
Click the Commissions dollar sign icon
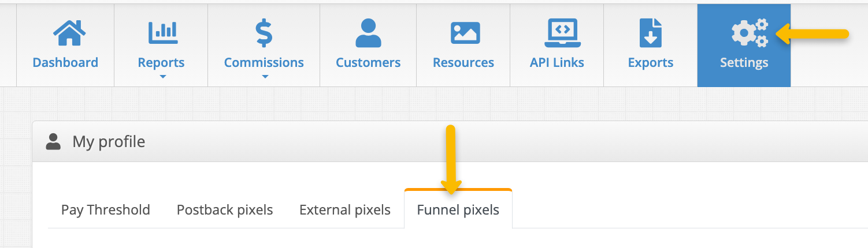click(264, 33)
